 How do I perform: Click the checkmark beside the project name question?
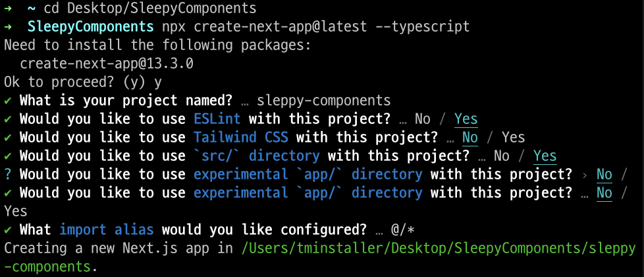[8, 101]
